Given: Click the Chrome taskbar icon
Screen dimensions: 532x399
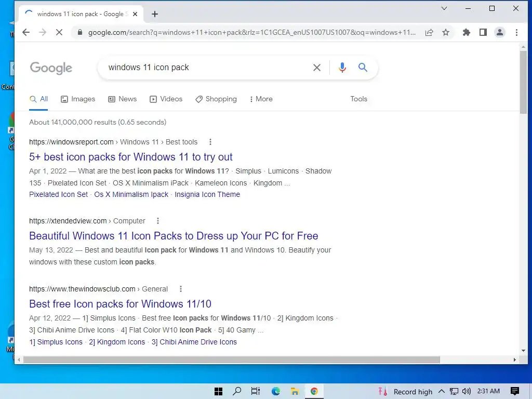Looking at the screenshot, I should [x=314, y=392].
